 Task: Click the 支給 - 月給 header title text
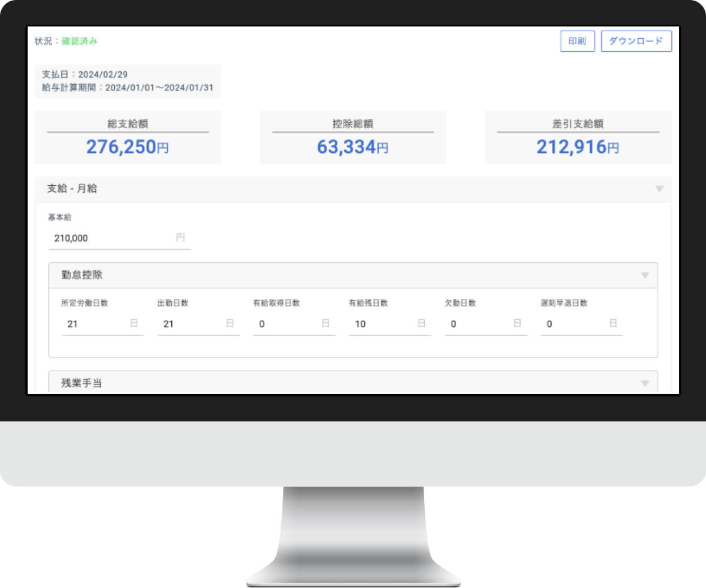click(x=72, y=189)
